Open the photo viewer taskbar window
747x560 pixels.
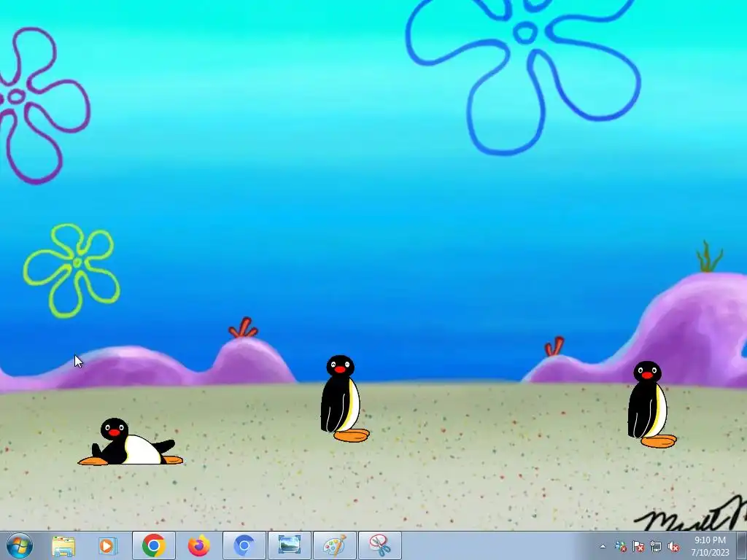point(289,545)
